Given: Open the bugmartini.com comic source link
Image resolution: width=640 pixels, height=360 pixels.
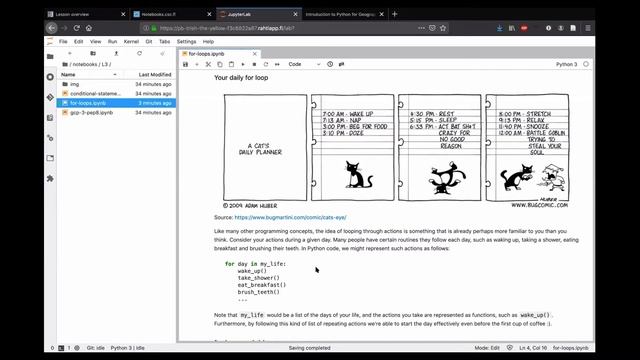Looking at the screenshot, I should point(291,218).
